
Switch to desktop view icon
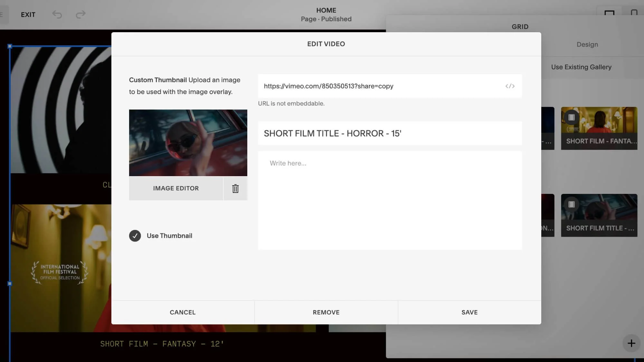(x=609, y=13)
